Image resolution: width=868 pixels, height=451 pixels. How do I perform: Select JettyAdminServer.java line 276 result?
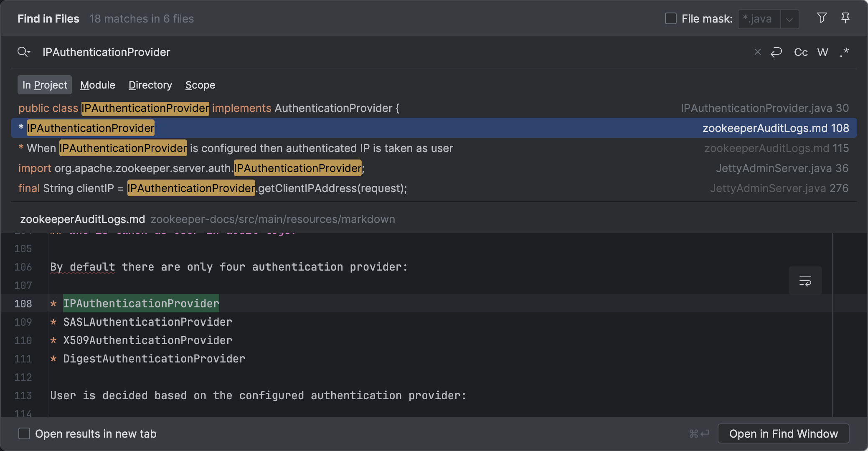click(x=434, y=188)
